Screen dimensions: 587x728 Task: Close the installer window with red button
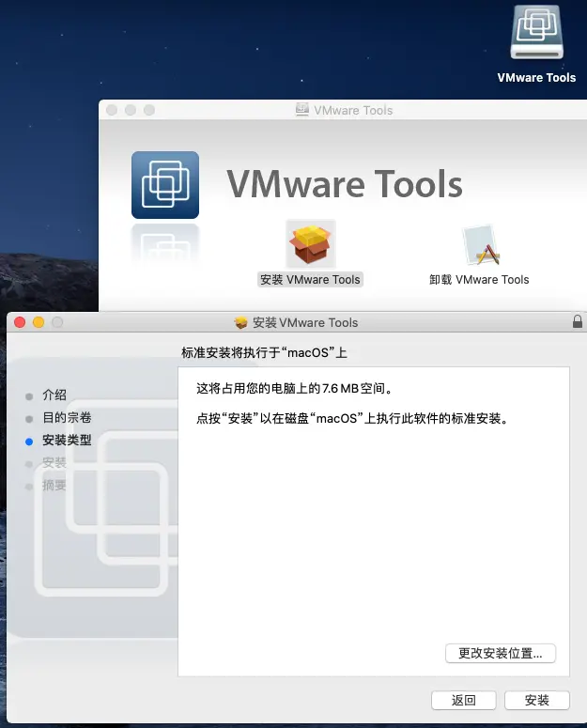pos(20,322)
